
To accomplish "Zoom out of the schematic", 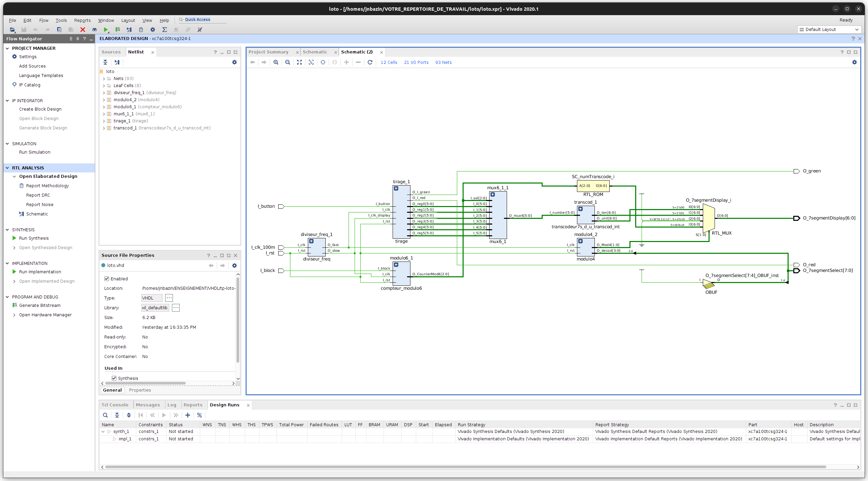I will (288, 62).
